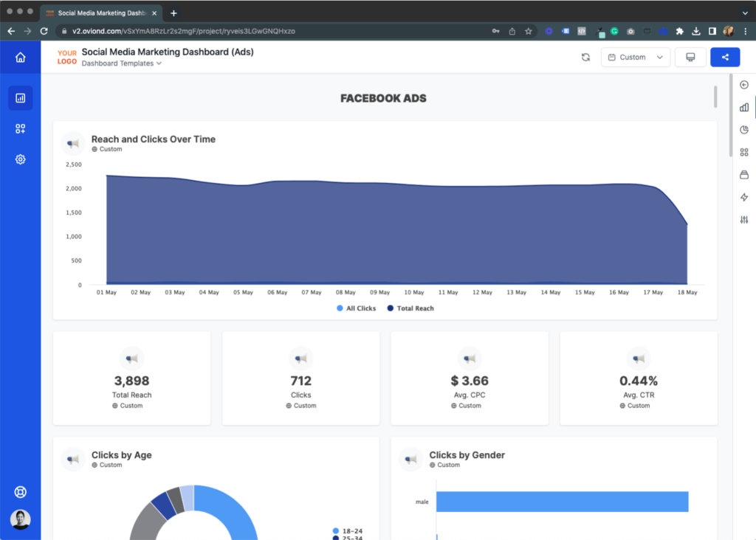
Task: Click the stacked layers icon in right panel
Action: (744, 175)
